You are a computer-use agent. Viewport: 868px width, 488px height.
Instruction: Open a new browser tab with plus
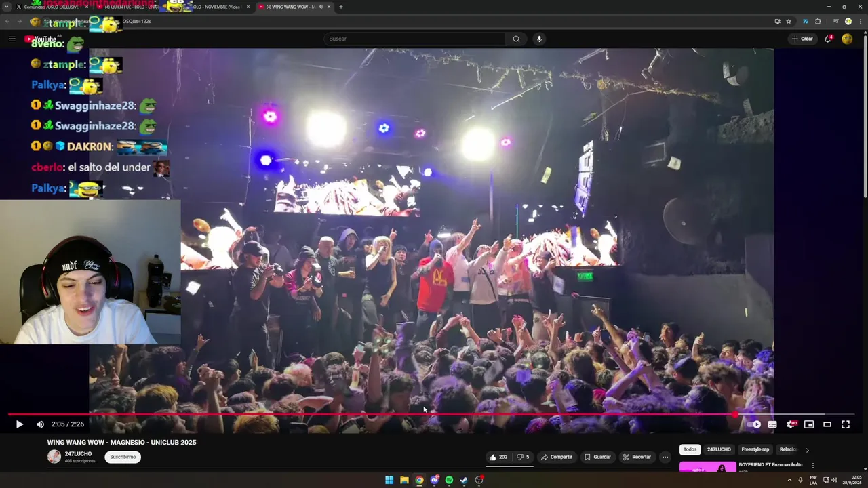click(340, 7)
